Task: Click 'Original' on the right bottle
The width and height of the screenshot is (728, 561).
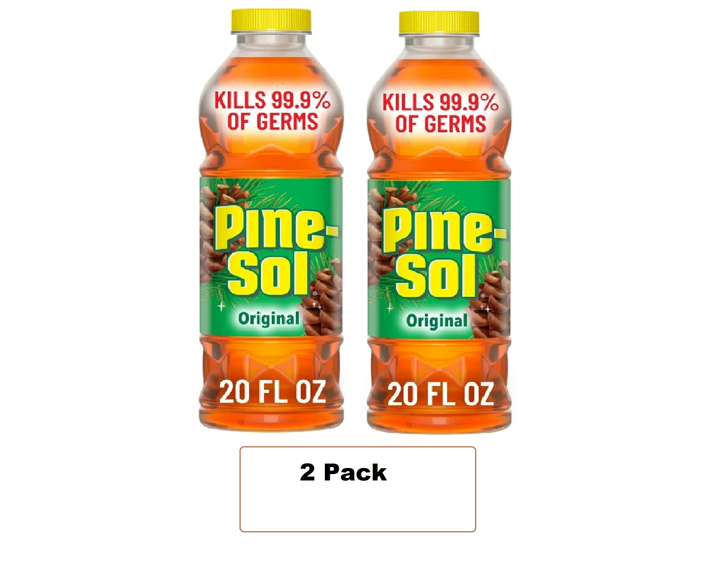Action: (x=437, y=321)
